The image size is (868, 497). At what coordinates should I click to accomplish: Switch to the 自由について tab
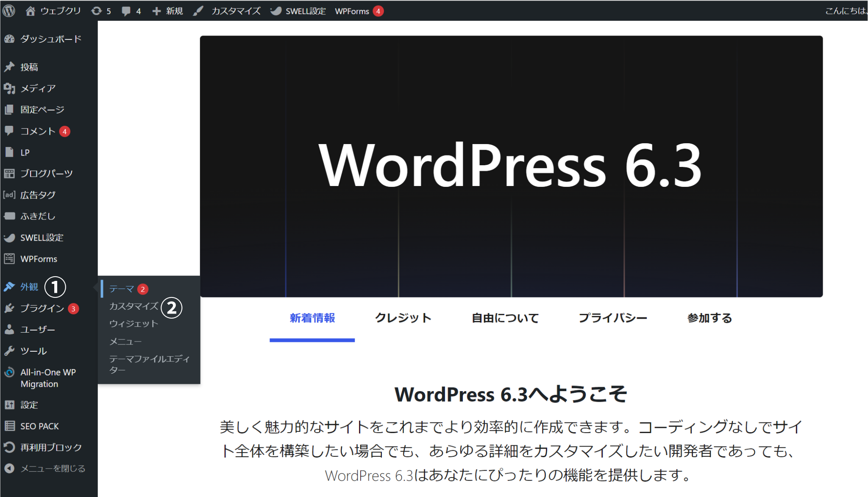click(x=505, y=318)
